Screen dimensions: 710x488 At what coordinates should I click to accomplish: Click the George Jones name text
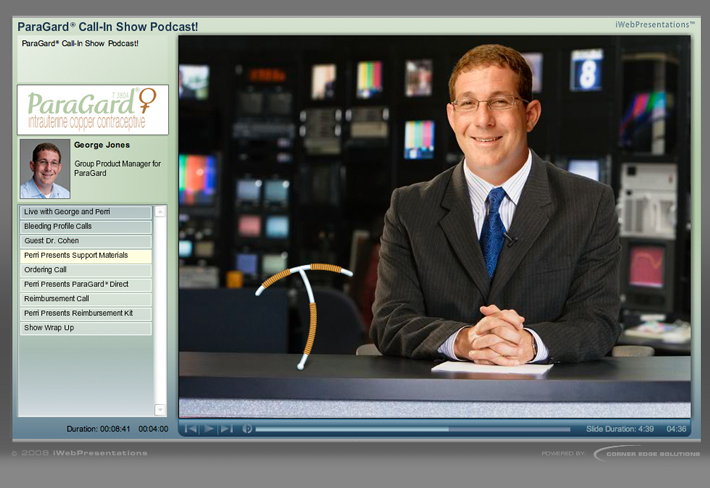click(x=102, y=145)
